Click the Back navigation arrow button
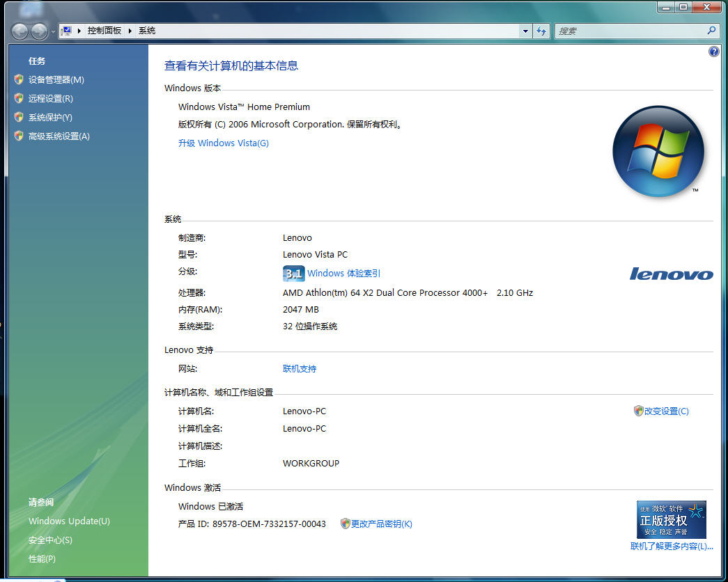This screenshot has width=728, height=582. (21, 31)
